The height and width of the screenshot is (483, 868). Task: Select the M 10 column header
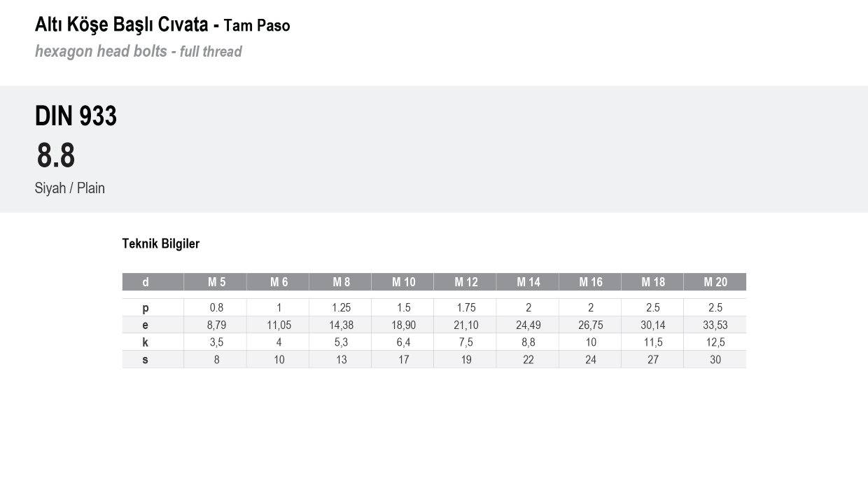[x=403, y=282]
